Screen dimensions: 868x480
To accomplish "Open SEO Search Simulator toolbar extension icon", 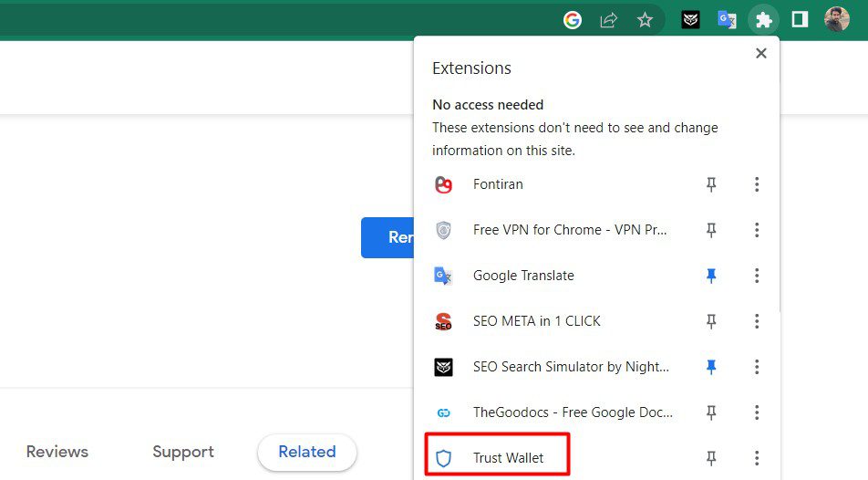I will coord(691,19).
